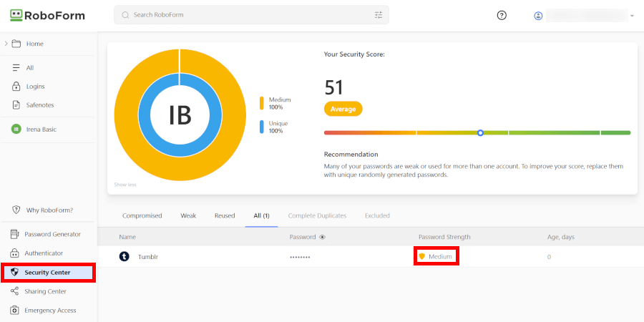Sort by Password Strength column header

tap(444, 237)
